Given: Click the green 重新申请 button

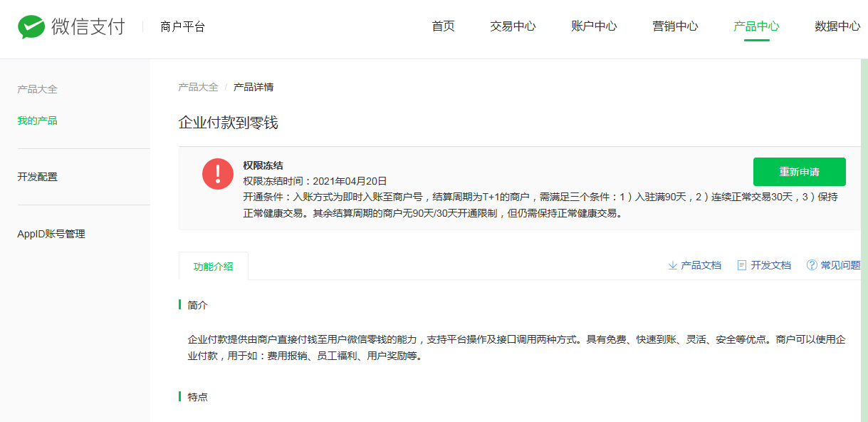Looking at the screenshot, I should point(799,172).
